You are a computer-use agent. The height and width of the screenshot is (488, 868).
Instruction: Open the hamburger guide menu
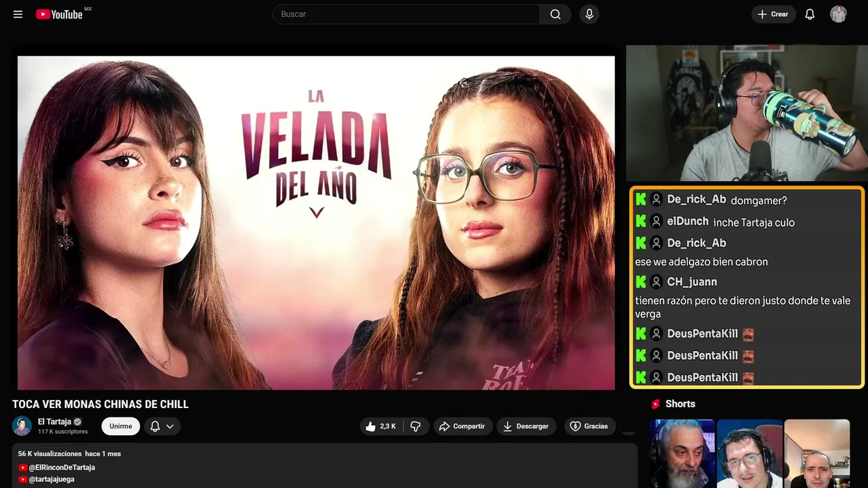click(x=18, y=14)
